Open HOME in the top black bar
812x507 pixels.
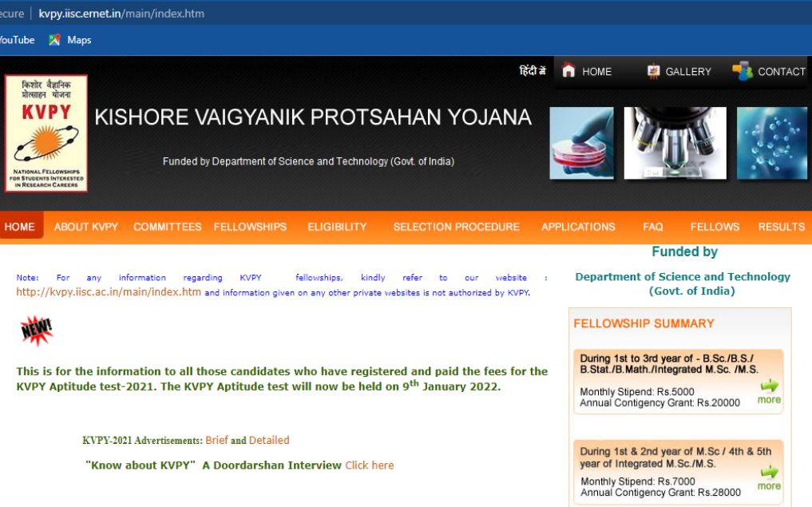(596, 72)
